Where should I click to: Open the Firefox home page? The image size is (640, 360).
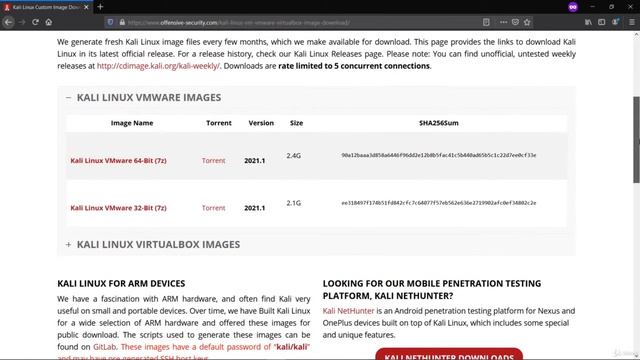coord(49,22)
